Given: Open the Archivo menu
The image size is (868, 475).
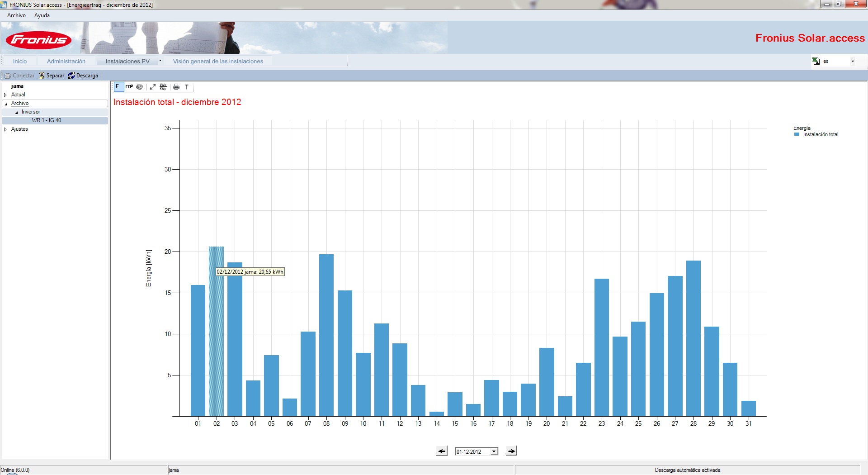Looking at the screenshot, I should pyautogui.click(x=16, y=15).
